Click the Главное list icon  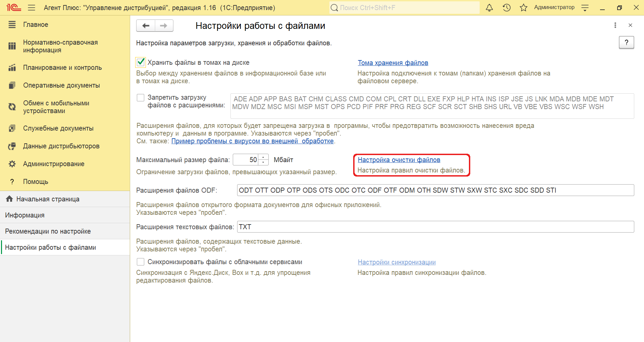pos(12,25)
